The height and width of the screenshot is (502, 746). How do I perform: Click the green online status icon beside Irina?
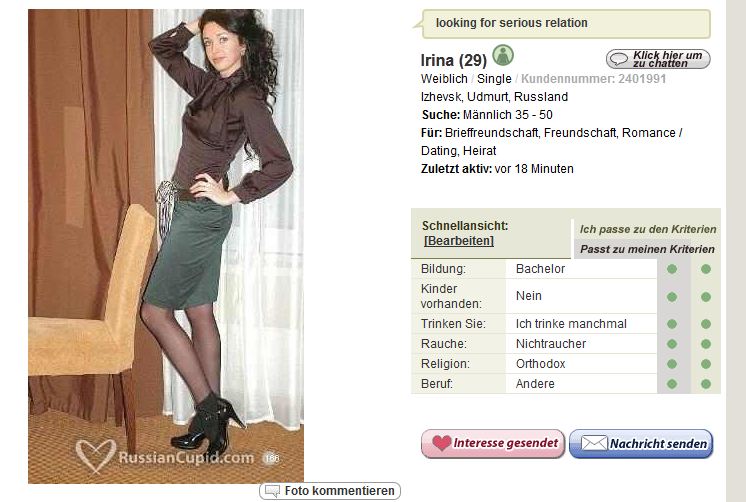[x=502, y=55]
